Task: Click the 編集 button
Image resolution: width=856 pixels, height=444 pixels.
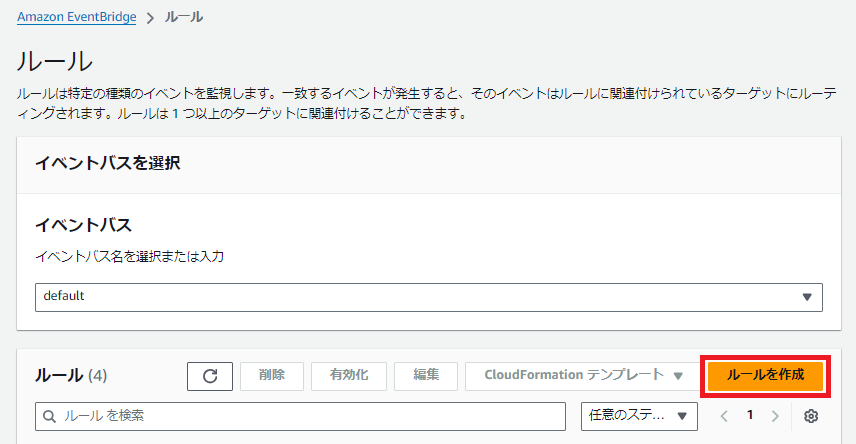Action: [x=426, y=376]
